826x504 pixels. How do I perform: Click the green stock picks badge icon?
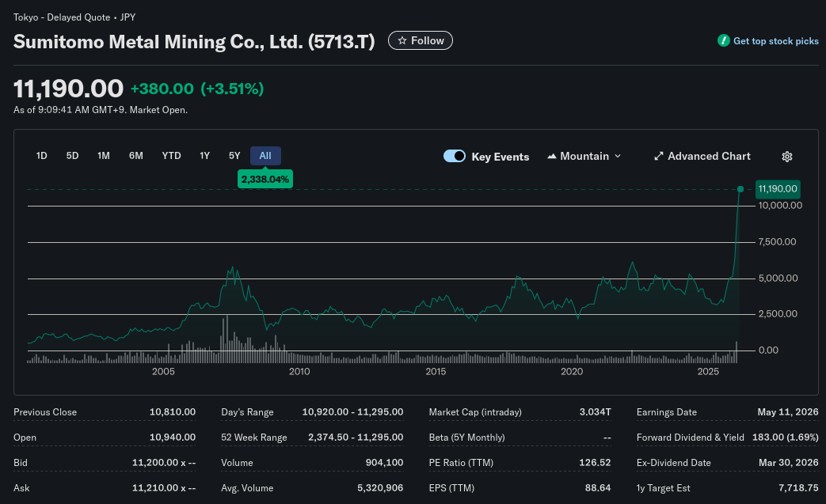click(x=723, y=40)
